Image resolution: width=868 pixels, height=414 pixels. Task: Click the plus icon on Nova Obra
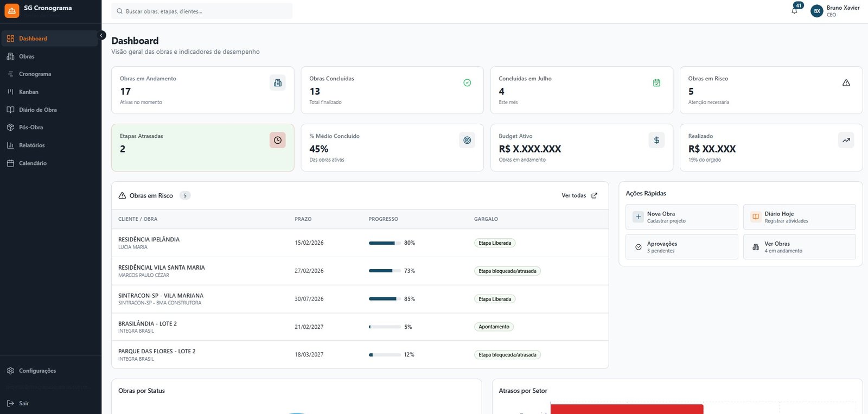(x=639, y=217)
